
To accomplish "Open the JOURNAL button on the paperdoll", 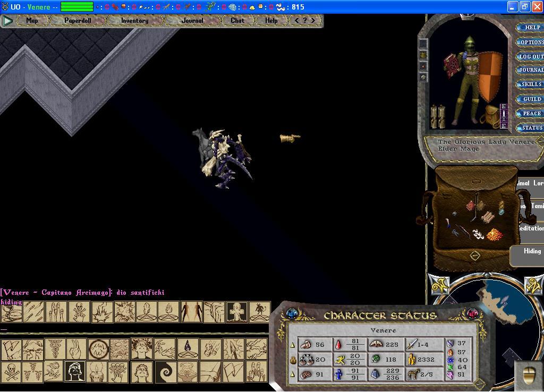I will [530, 70].
